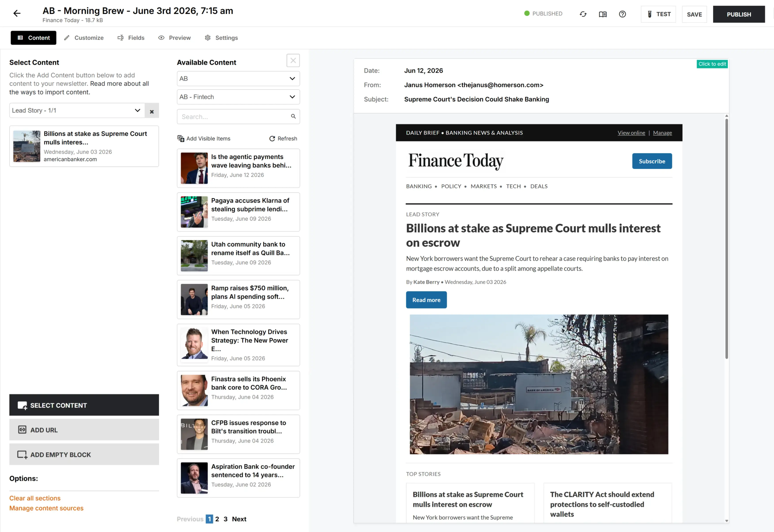Select the Utah community bank article
774x532 pixels.
coord(238,256)
